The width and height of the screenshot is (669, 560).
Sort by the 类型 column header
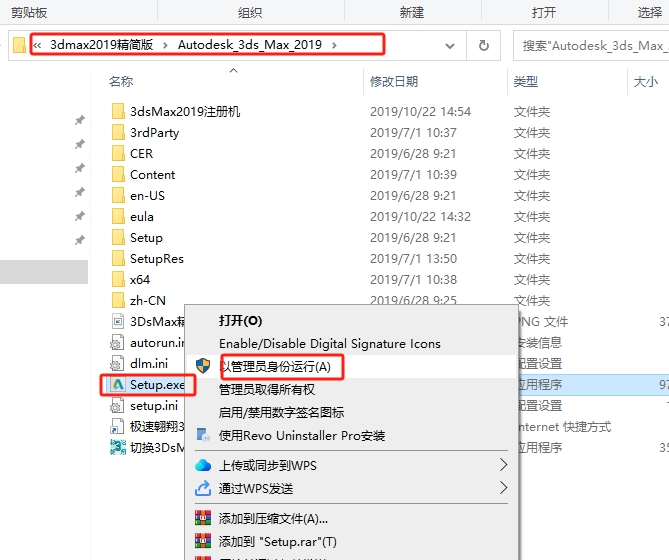[525, 81]
